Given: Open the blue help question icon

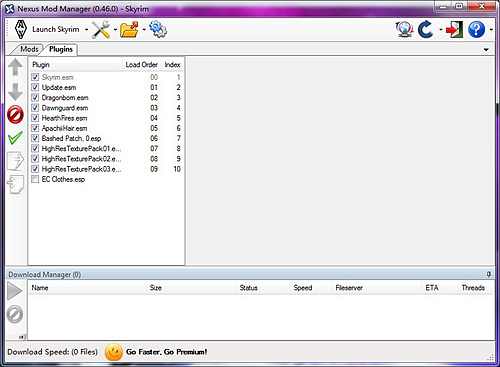Looking at the screenshot, I should 477,30.
